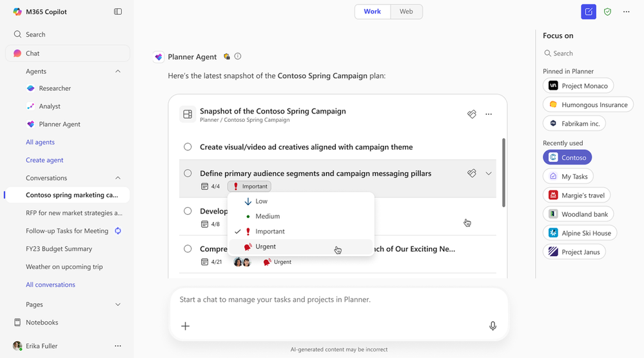The height and width of the screenshot is (358, 644).
Task: Click the green shield protection icon
Action: coord(607,12)
